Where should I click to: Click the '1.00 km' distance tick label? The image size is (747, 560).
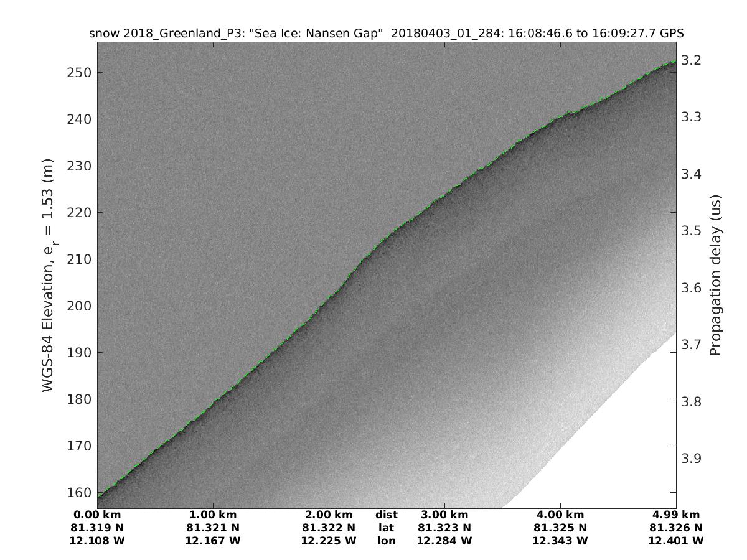[214, 515]
